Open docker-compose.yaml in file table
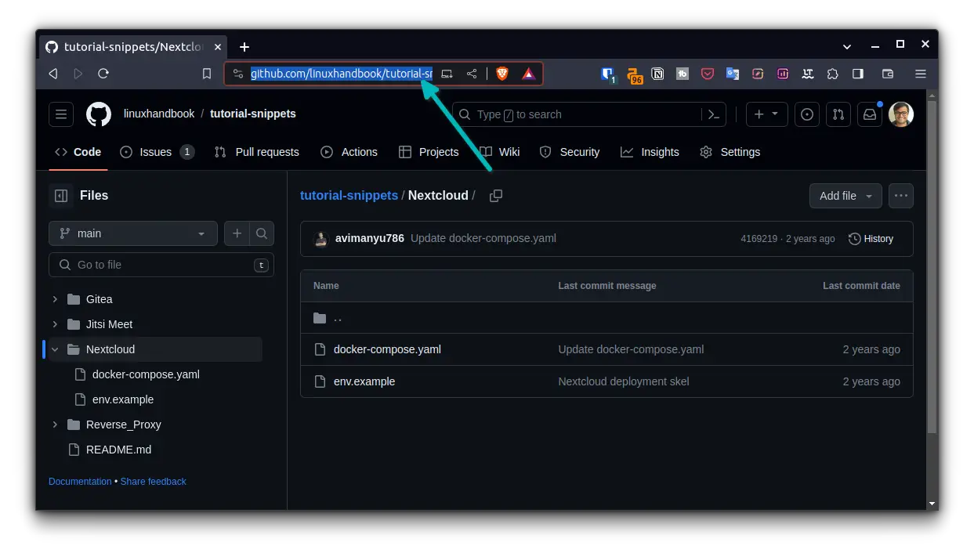The width and height of the screenshot is (974, 560). pos(387,349)
